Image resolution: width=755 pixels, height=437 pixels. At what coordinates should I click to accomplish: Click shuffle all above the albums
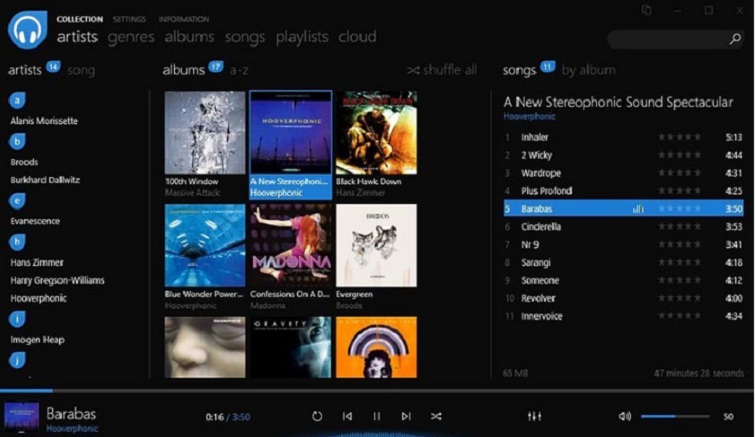pyautogui.click(x=441, y=70)
